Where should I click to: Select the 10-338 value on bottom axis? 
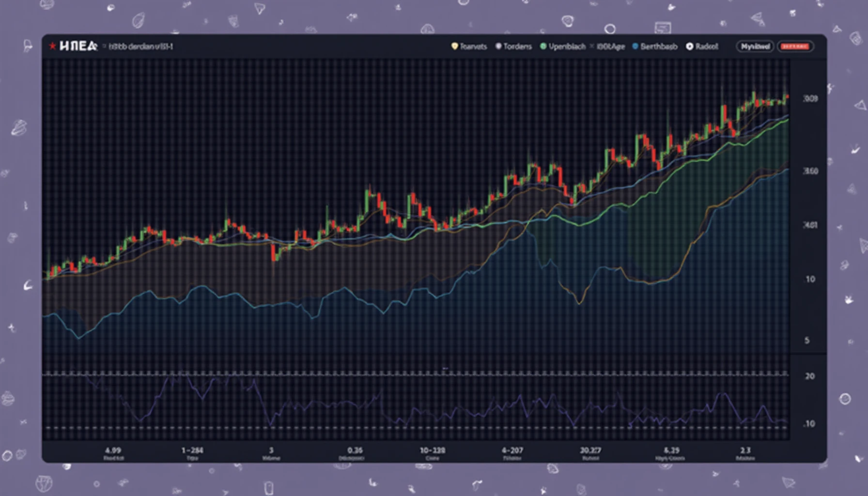click(432, 450)
